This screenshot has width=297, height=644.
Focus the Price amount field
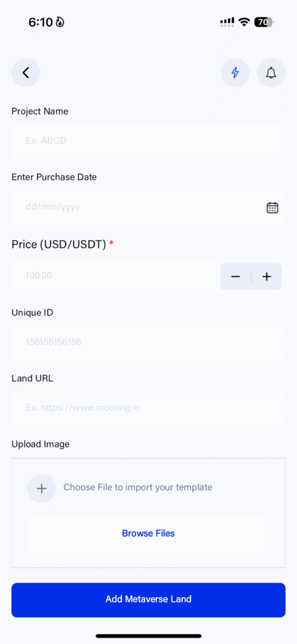(115, 276)
